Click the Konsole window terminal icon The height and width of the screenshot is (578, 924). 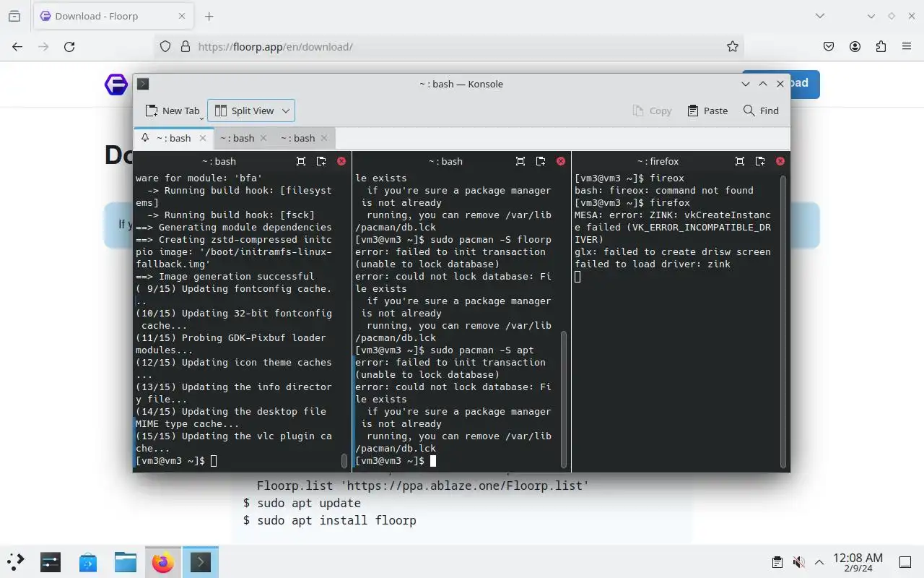(143, 84)
